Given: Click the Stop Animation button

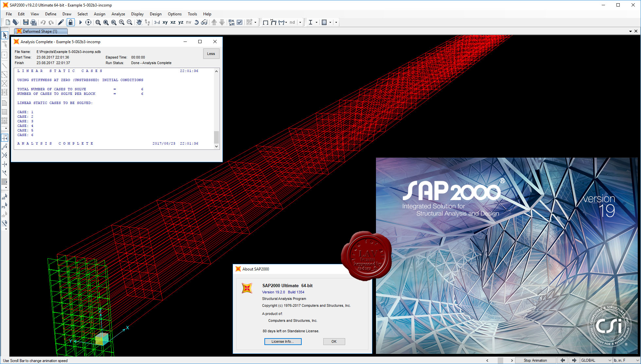Looking at the screenshot, I should pyautogui.click(x=535, y=360).
